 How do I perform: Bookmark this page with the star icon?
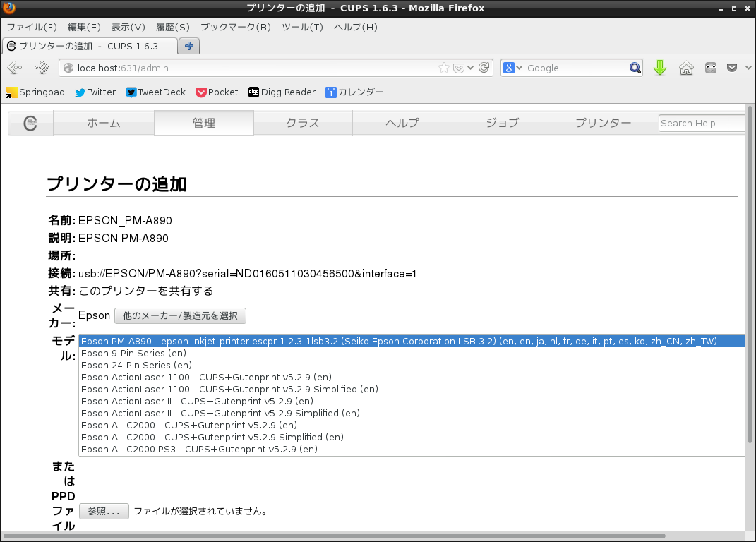point(443,68)
